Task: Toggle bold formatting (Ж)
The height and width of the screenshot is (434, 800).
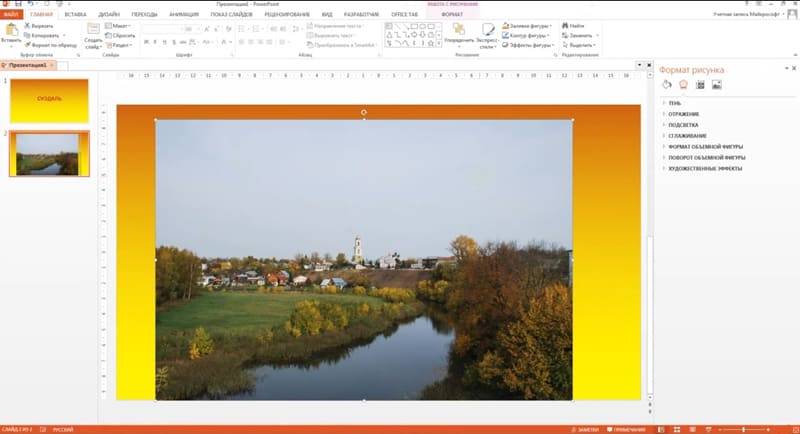Action: click(x=146, y=42)
